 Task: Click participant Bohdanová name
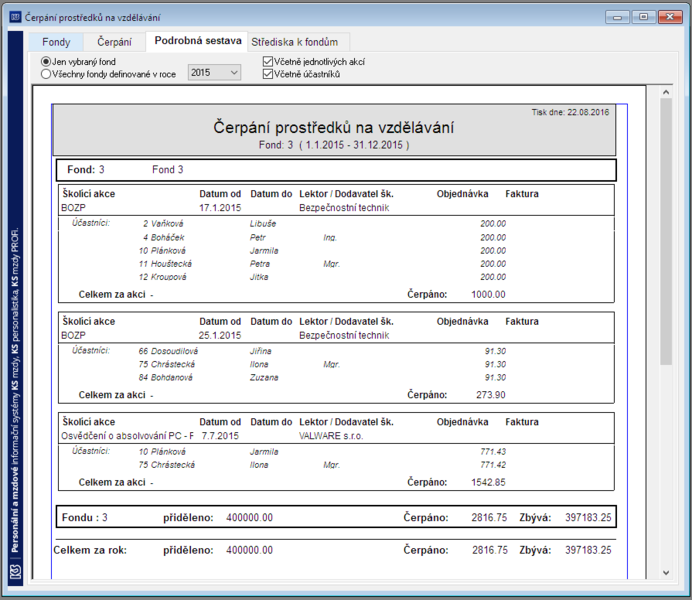[172, 378]
